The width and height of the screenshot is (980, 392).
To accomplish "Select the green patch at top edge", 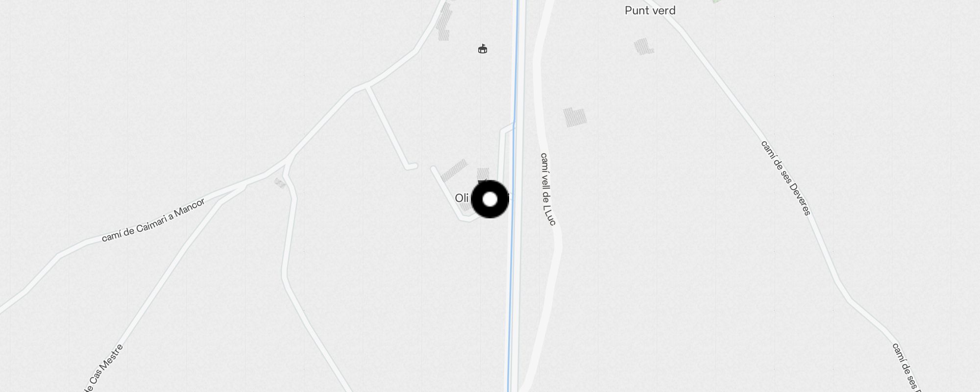I will pos(718,1).
